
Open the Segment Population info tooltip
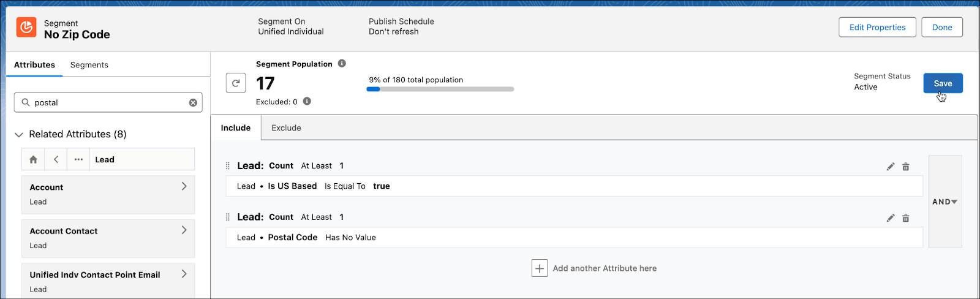[342, 63]
